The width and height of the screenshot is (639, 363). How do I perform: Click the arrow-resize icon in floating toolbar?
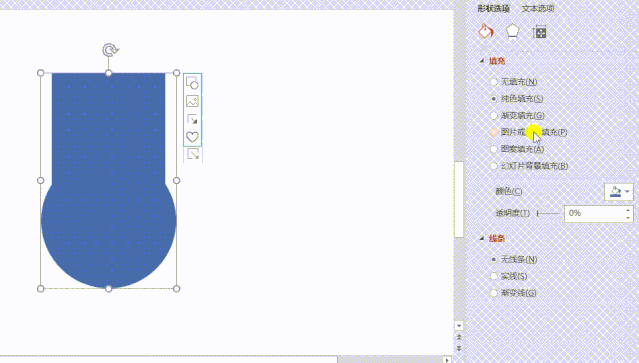[x=192, y=119]
